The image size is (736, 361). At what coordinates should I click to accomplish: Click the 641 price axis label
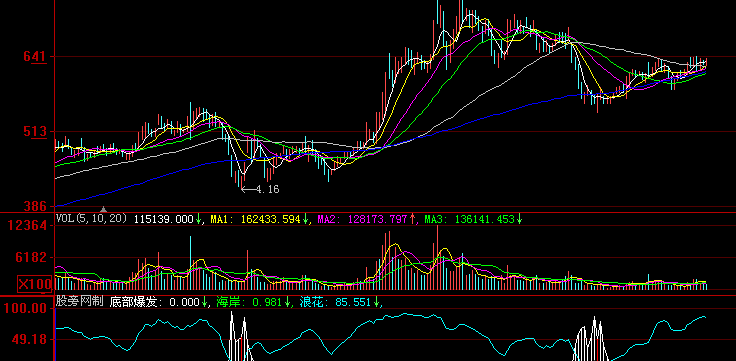[x=35, y=57]
